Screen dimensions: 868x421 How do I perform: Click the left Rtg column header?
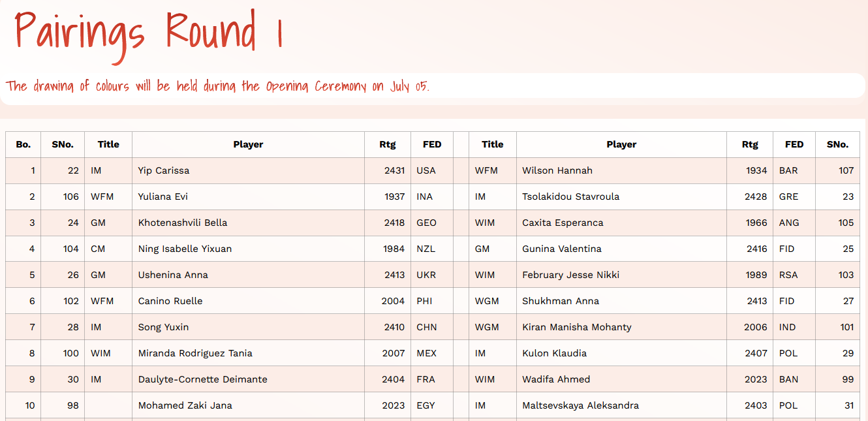click(388, 144)
